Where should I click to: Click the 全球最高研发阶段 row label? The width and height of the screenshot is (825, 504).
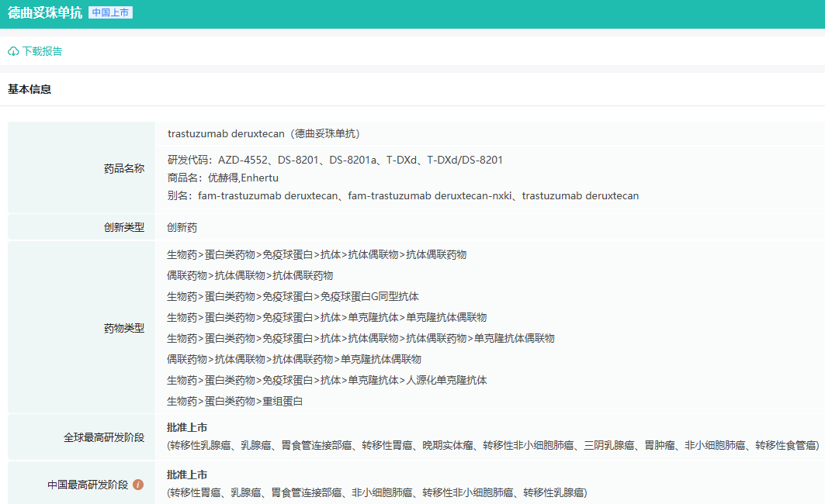click(x=104, y=437)
